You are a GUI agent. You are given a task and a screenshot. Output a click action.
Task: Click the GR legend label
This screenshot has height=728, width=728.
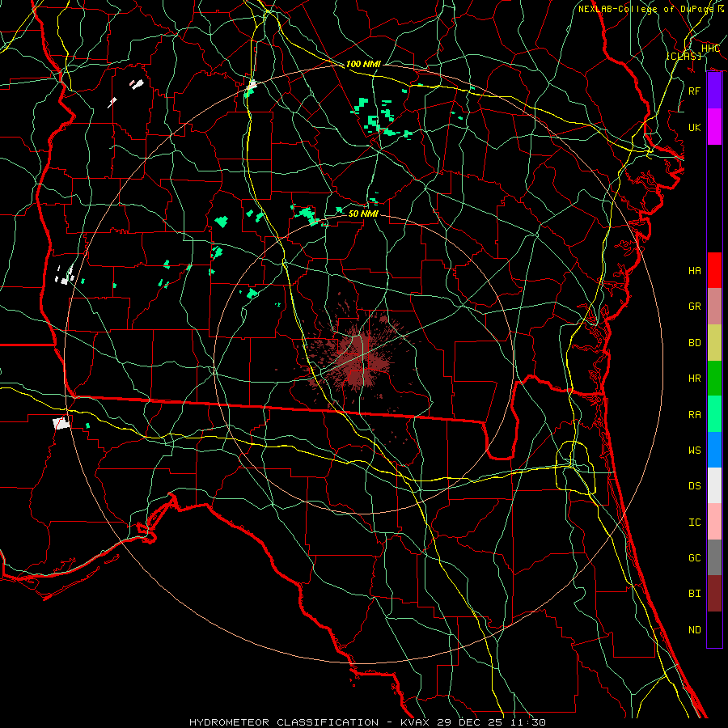[x=695, y=307]
